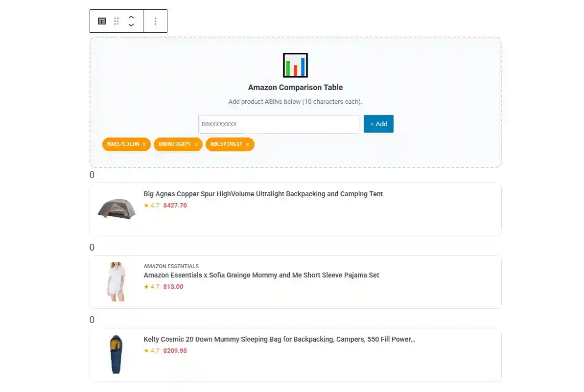
Task: Click the Amazon Comparison Table heading
Action: (x=295, y=88)
